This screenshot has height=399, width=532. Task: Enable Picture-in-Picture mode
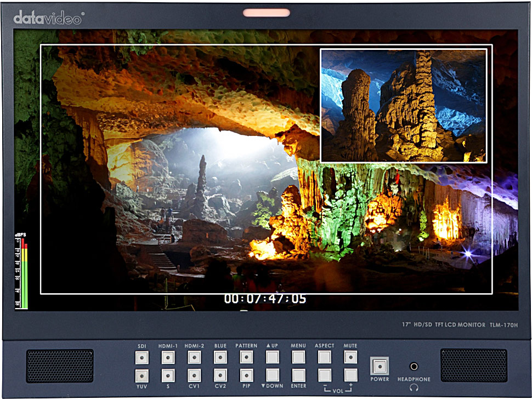(x=247, y=375)
